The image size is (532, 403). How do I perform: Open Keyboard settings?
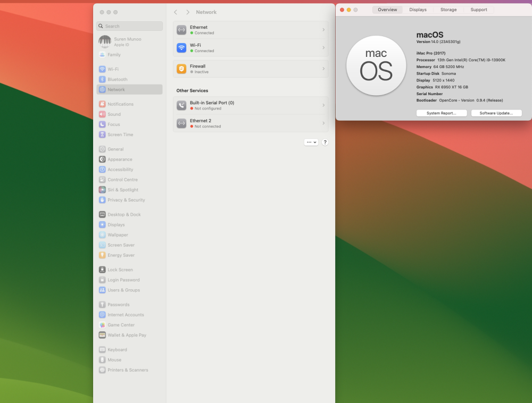click(129, 350)
